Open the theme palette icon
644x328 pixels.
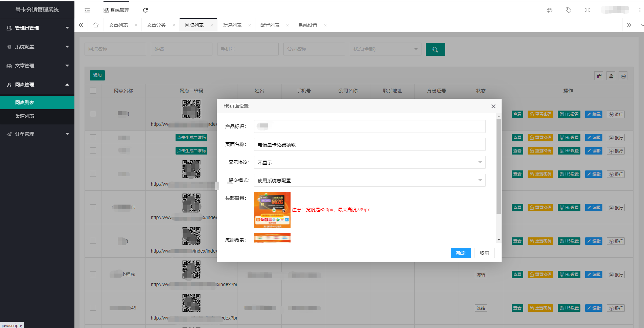[x=550, y=10]
